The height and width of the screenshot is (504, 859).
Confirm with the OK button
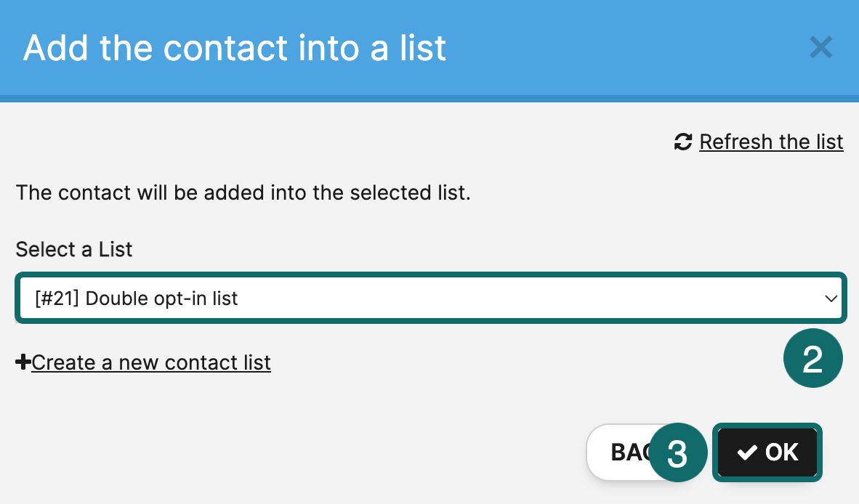(x=767, y=452)
